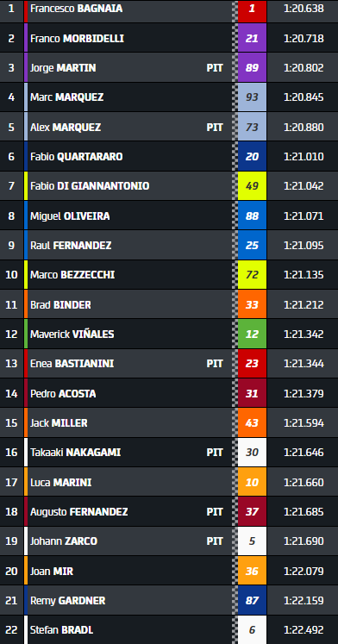This screenshot has width=338, height=644.
Task: Select the light blue 93 rider badge
Action: point(252,97)
